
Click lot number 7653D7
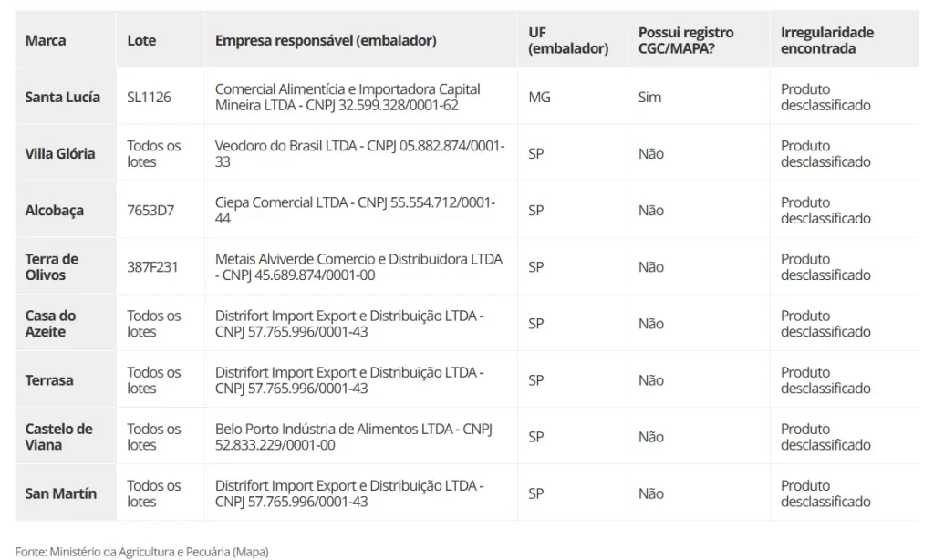point(150,210)
